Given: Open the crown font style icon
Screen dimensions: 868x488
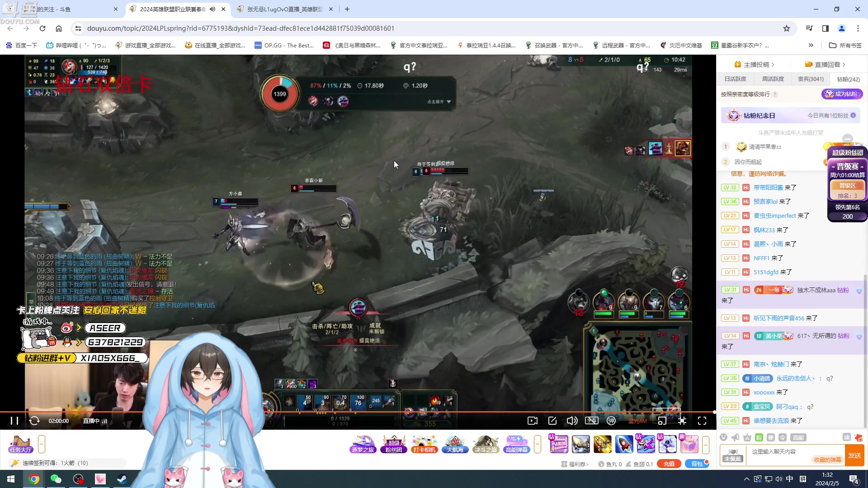Looking at the screenshot, I should [x=747, y=437].
